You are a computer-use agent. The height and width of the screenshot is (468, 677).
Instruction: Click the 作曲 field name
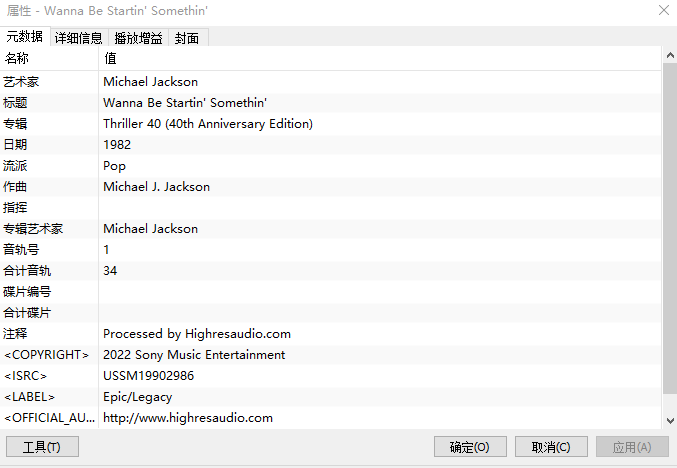pyautogui.click(x=15, y=187)
